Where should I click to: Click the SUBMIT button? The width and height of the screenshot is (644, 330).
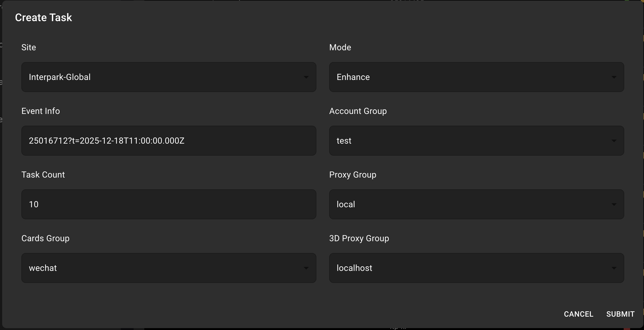click(x=620, y=314)
